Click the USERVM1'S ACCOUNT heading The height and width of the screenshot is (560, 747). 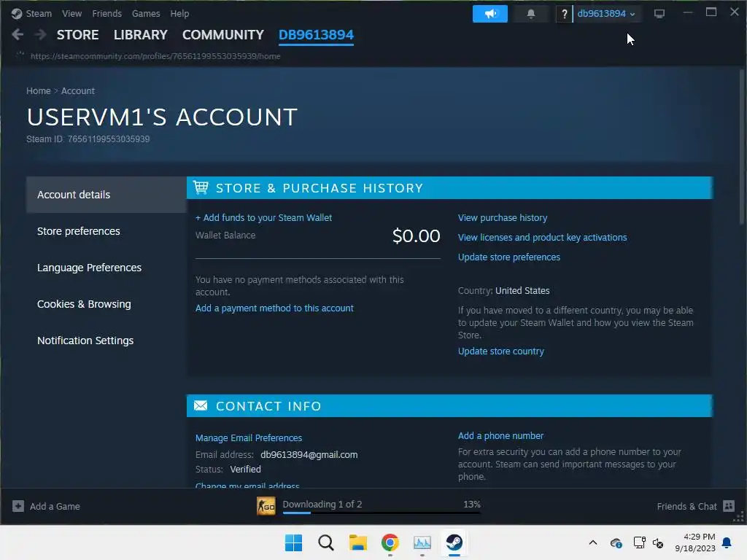[x=162, y=117]
